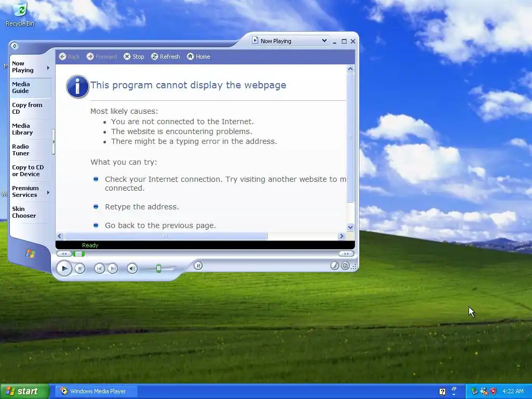Collapse the taskbar panel with side handle
The height and width of the screenshot is (399, 532).
pos(54,142)
